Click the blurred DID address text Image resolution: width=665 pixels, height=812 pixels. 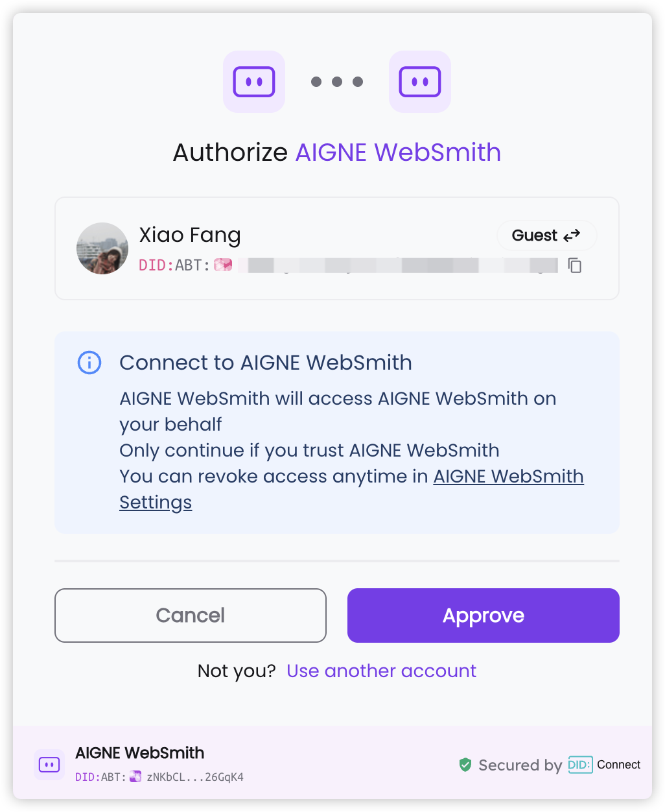[x=397, y=265]
